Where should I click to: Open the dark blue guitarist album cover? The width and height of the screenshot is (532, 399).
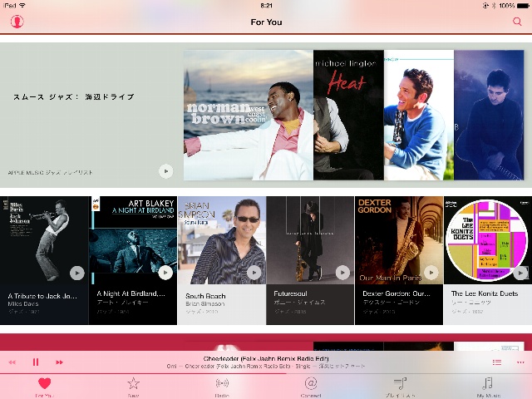[489, 115]
